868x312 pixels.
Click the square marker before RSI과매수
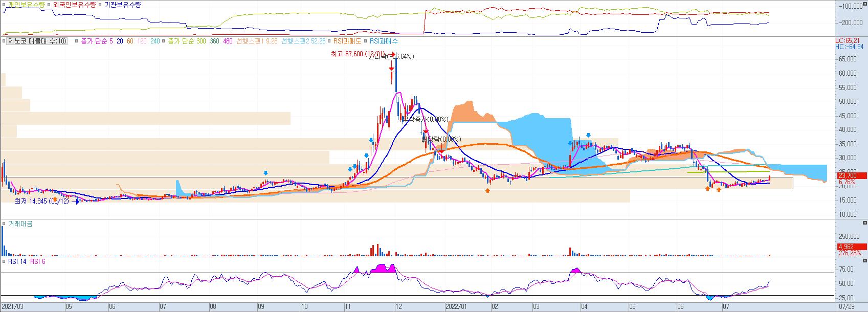pyautogui.click(x=366, y=41)
